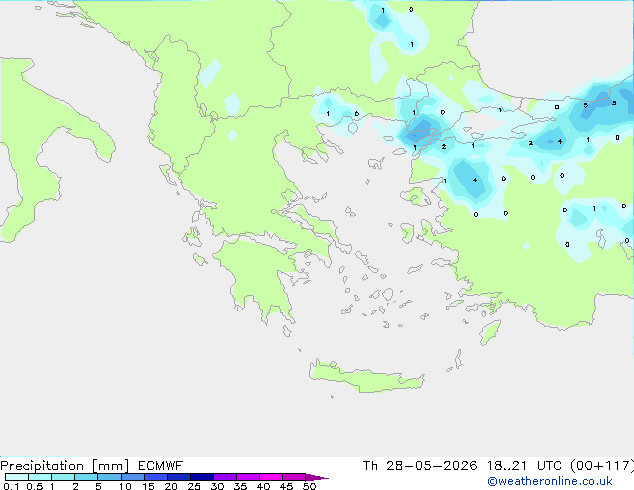Pick the 5 to 10 mm legend swatch
Image resolution: width=634 pixels, height=490 pixels.
[109, 477]
